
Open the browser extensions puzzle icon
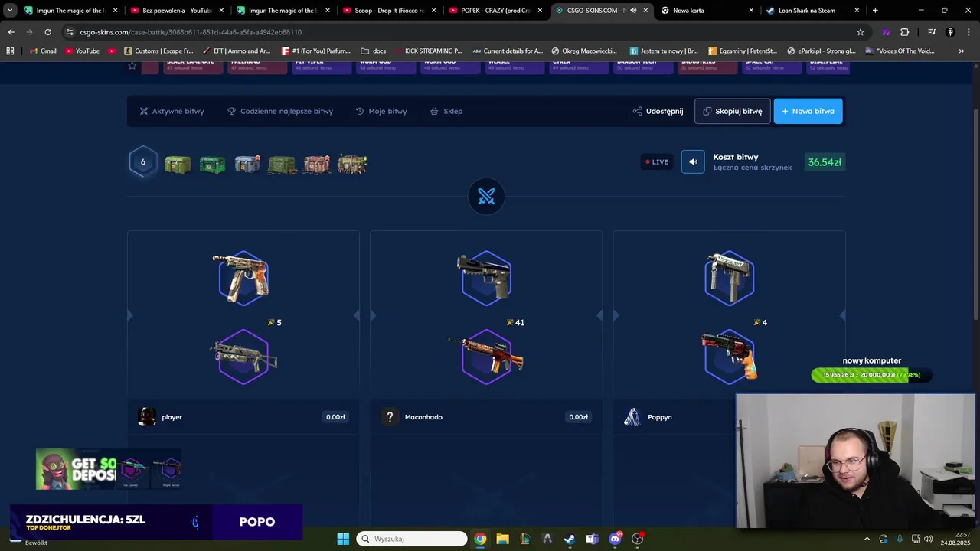click(905, 32)
